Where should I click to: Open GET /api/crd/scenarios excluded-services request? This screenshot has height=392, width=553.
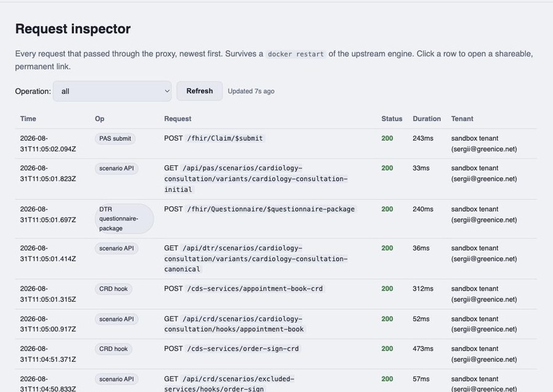[230, 384]
